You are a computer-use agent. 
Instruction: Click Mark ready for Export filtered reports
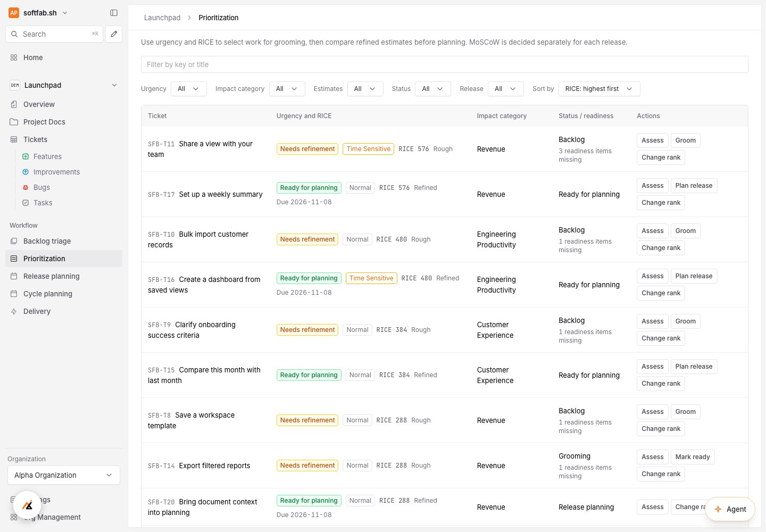[692, 457]
